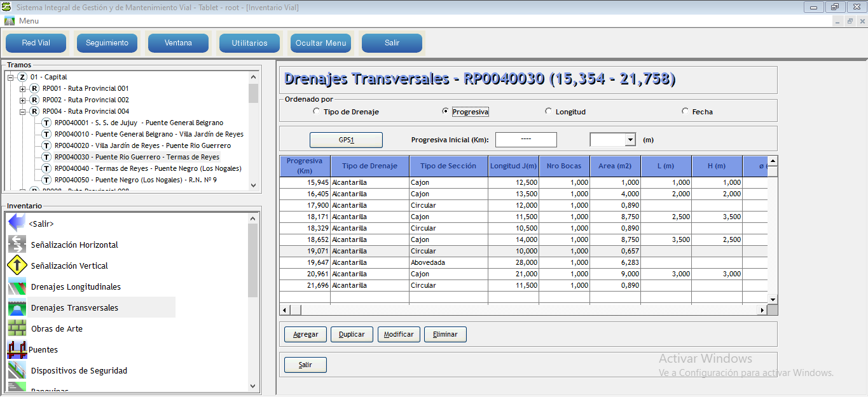Open Drenajes Longitudinales via its icon
868x397 pixels.
(x=17, y=286)
